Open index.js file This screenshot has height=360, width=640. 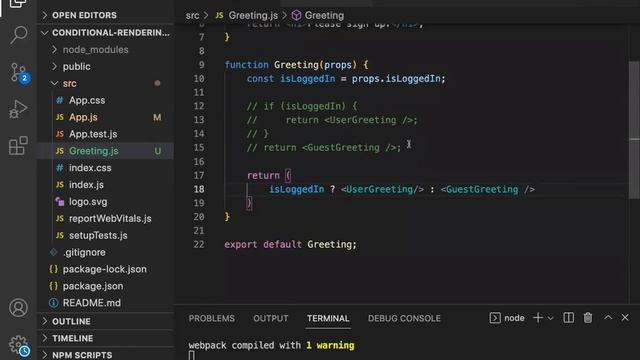105,184
